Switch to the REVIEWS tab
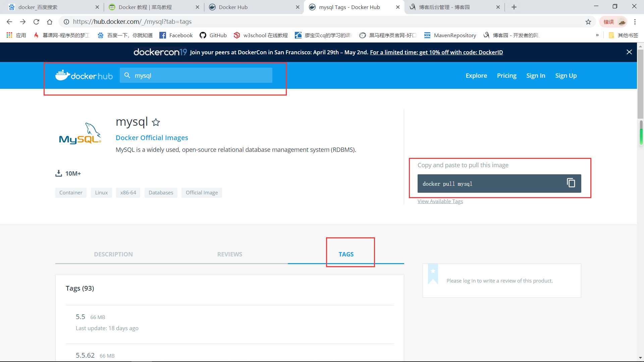Screen dimensions: 644x362 230,254
